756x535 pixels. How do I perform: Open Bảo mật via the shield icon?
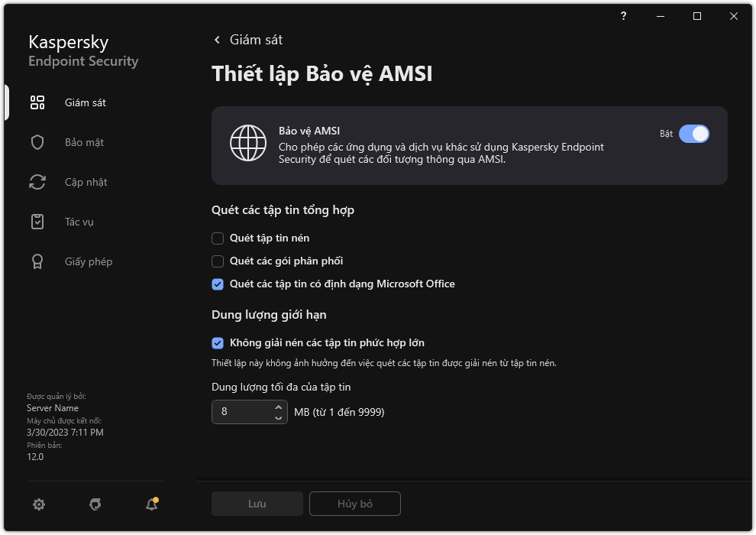37,141
